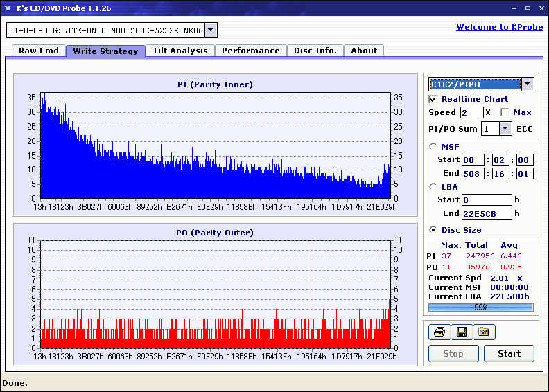Enable the Max speed checkbox

(x=505, y=112)
